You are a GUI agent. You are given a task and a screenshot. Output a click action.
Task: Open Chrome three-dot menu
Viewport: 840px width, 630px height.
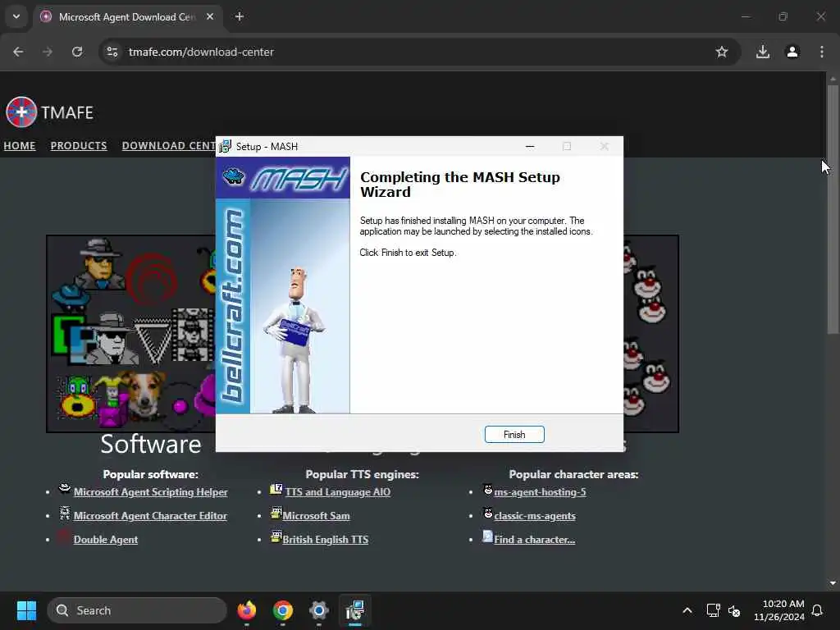pyautogui.click(x=822, y=52)
